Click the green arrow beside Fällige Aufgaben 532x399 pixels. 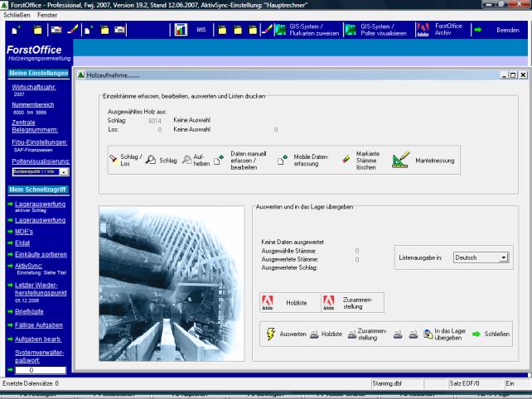[10, 325]
